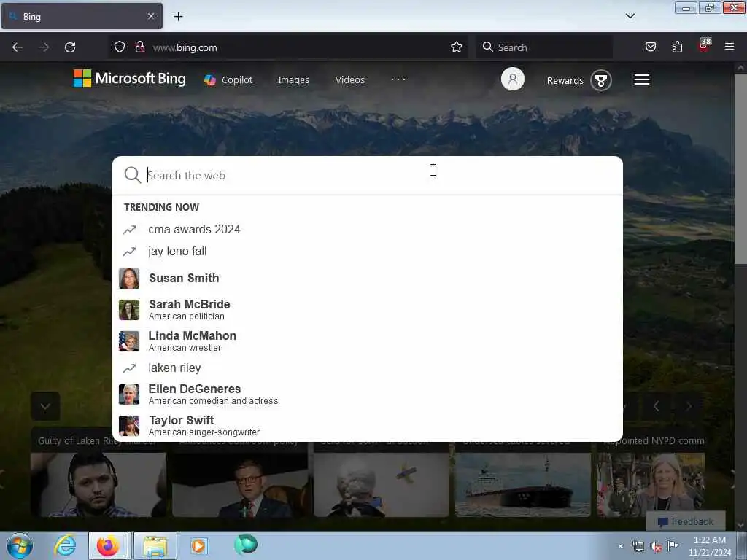Open the Rewards trophy icon
747x560 pixels.
pos(601,80)
